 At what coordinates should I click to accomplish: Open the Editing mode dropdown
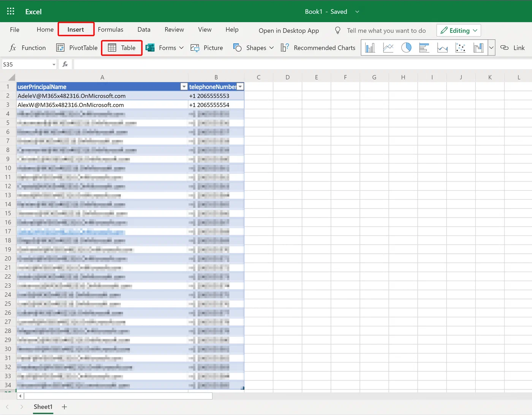[459, 30]
